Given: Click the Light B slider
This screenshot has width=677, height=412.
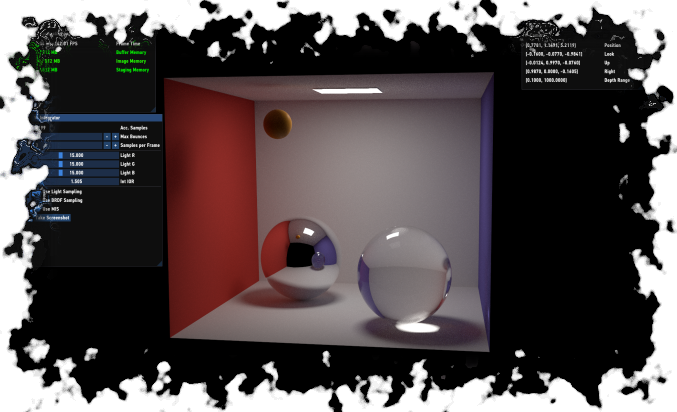Looking at the screenshot, I should (x=76, y=173).
